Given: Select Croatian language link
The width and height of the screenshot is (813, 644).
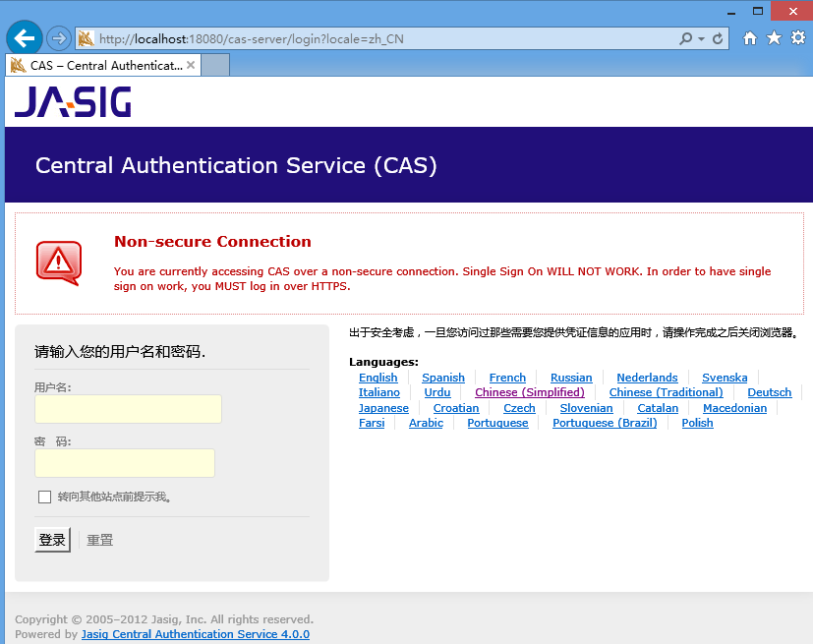Looking at the screenshot, I should click(456, 408).
